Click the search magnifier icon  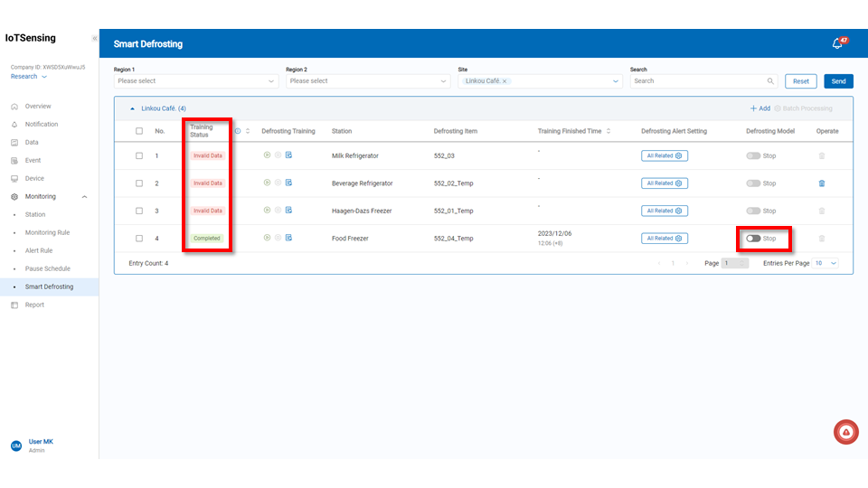(x=770, y=81)
